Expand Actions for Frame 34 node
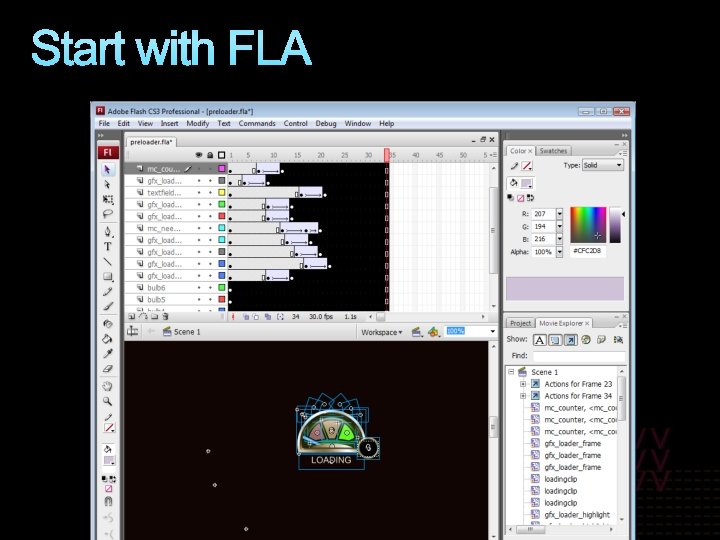This screenshot has width=720, height=540. (523, 396)
